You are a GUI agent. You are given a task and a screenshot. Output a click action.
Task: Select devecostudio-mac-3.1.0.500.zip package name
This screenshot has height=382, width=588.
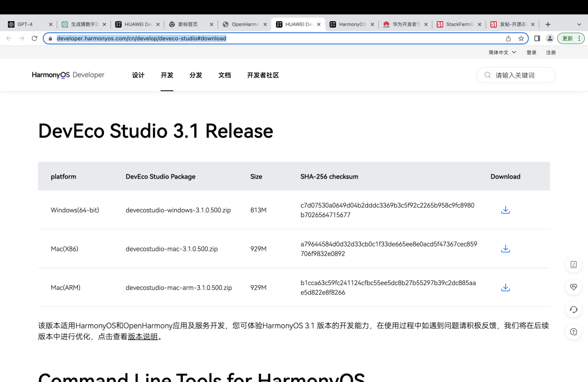pos(171,249)
